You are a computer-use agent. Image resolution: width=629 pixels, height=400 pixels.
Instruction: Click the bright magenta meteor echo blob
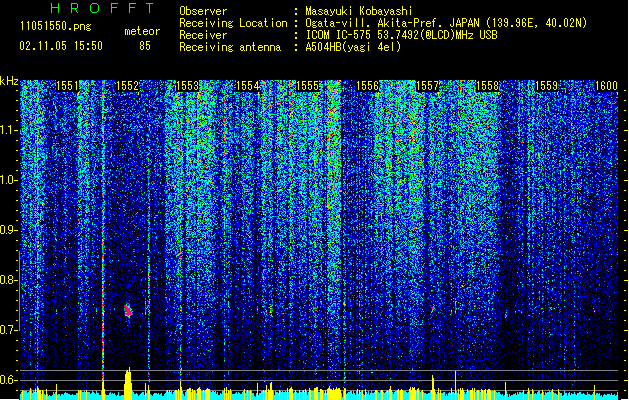tap(128, 311)
